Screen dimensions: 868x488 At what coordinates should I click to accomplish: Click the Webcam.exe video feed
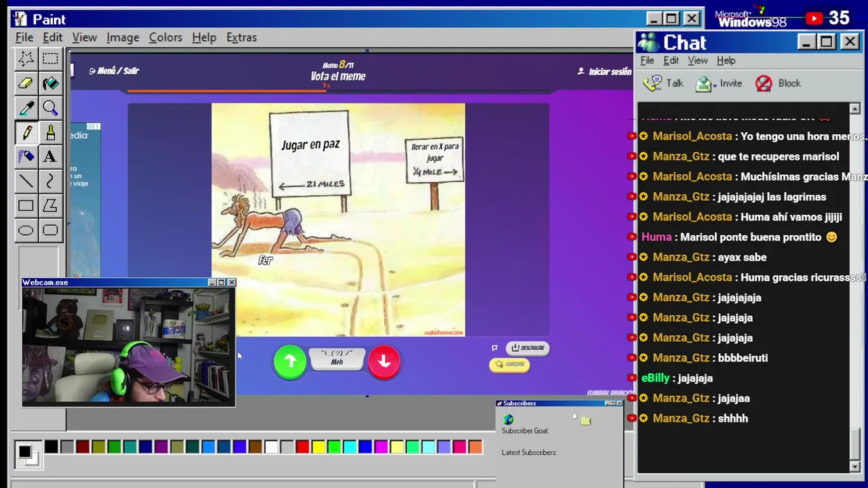128,346
